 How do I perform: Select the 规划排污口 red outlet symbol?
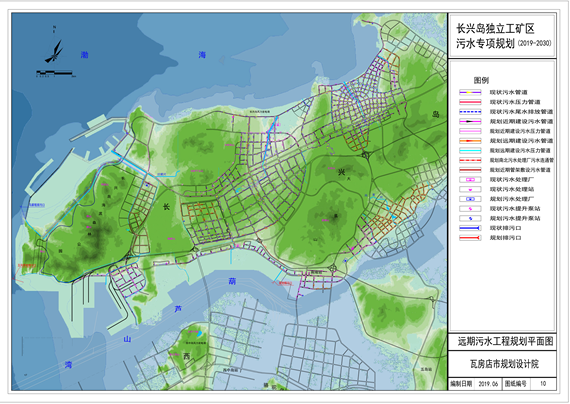470,238
